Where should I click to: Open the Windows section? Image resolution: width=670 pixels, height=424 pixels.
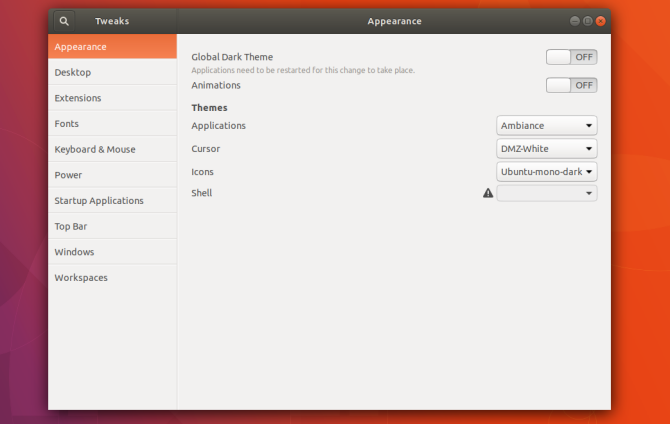(112, 252)
